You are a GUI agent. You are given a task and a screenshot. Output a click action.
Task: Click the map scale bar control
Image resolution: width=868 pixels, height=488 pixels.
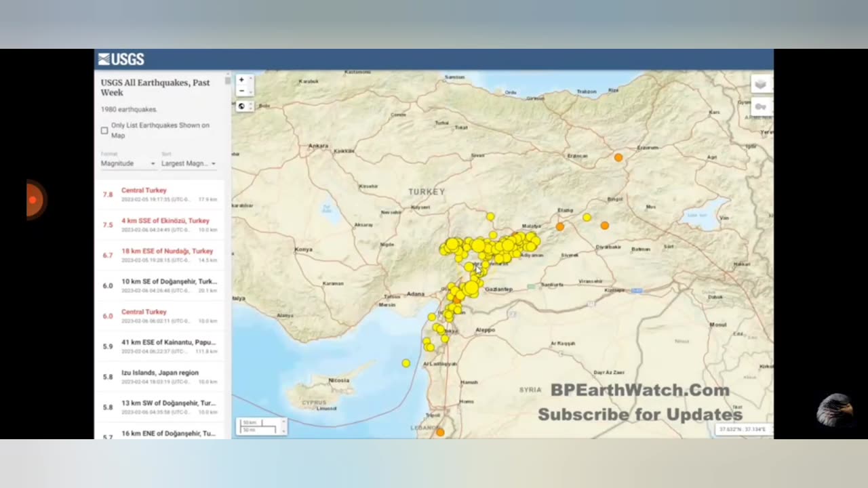(261, 426)
